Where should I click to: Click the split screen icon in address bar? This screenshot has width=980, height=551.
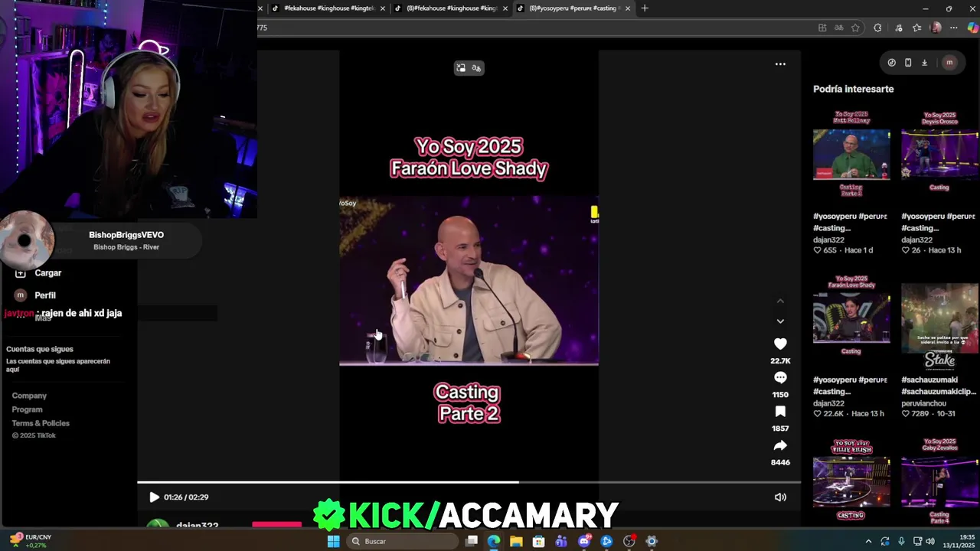[x=822, y=28]
